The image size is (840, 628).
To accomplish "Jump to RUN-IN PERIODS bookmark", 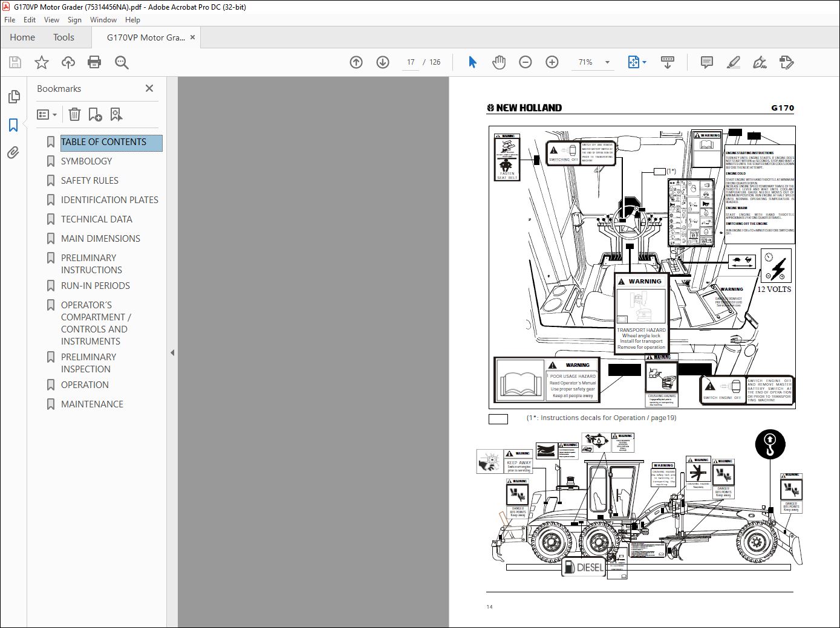I will point(95,286).
